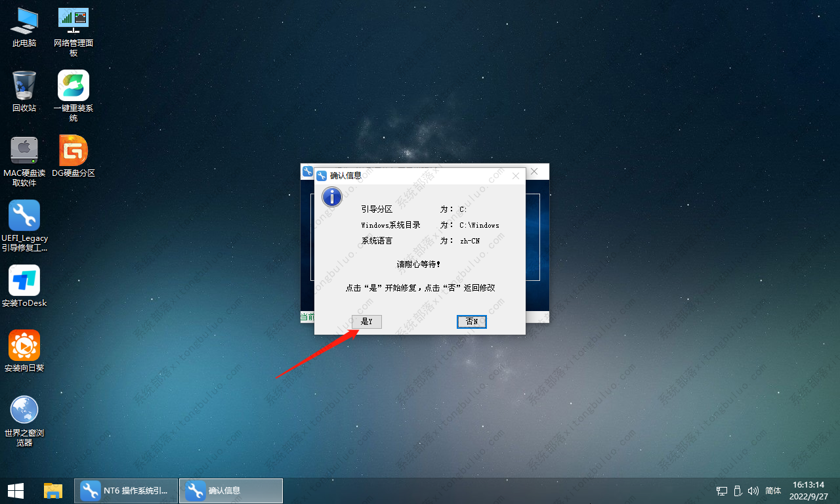
Task: Click the 否N button to go back
Action: [471, 322]
